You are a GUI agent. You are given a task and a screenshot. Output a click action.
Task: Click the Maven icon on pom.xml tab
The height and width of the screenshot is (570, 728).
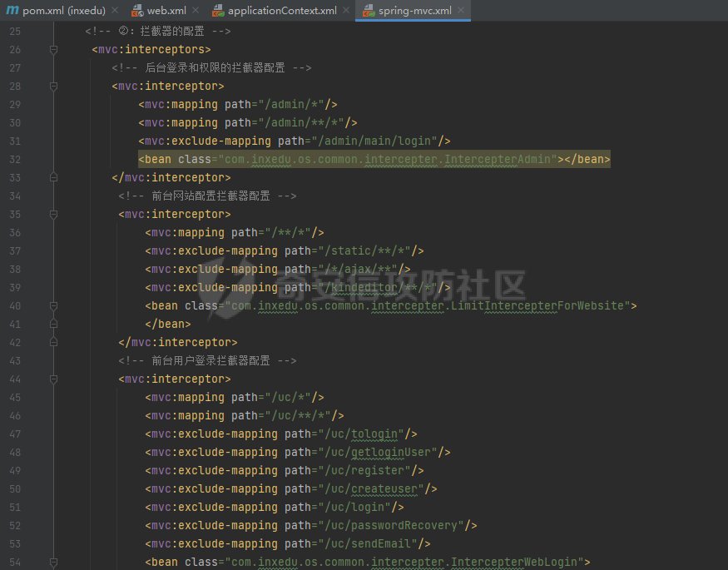coord(12,11)
